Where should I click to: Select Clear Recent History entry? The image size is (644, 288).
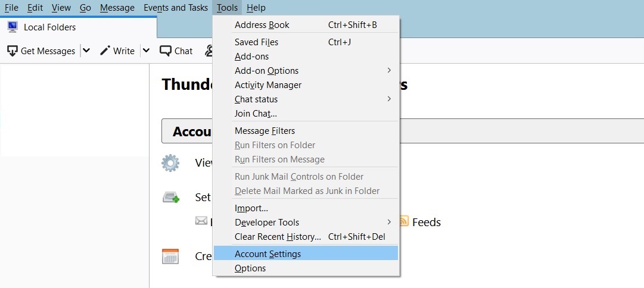(x=306, y=237)
